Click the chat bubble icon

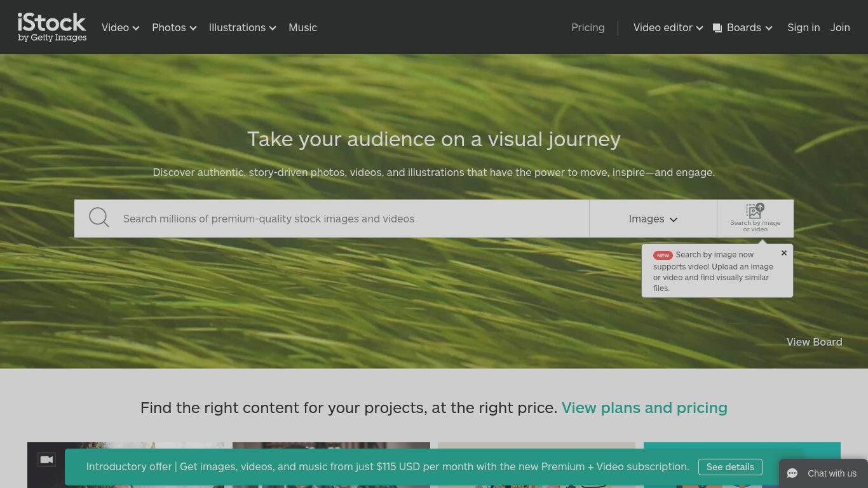pos(792,473)
